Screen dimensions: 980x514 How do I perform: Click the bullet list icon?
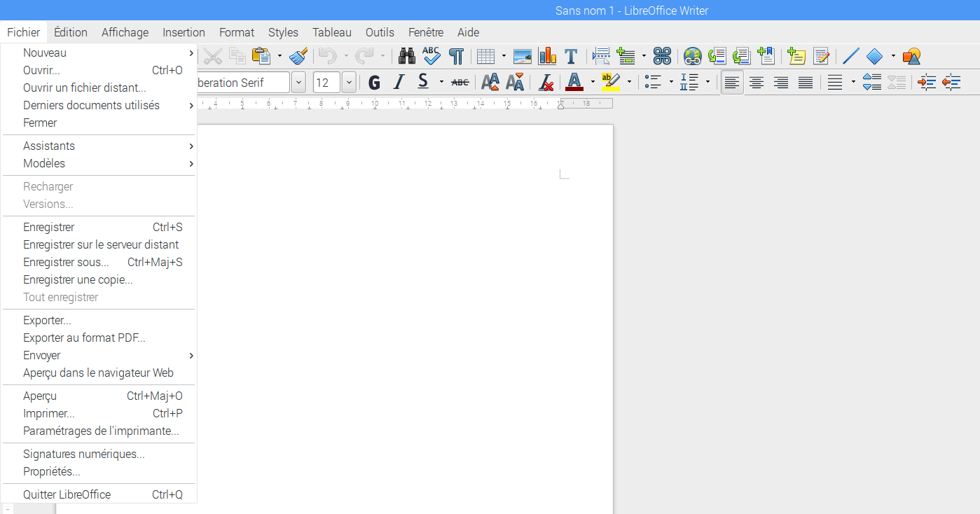click(653, 83)
